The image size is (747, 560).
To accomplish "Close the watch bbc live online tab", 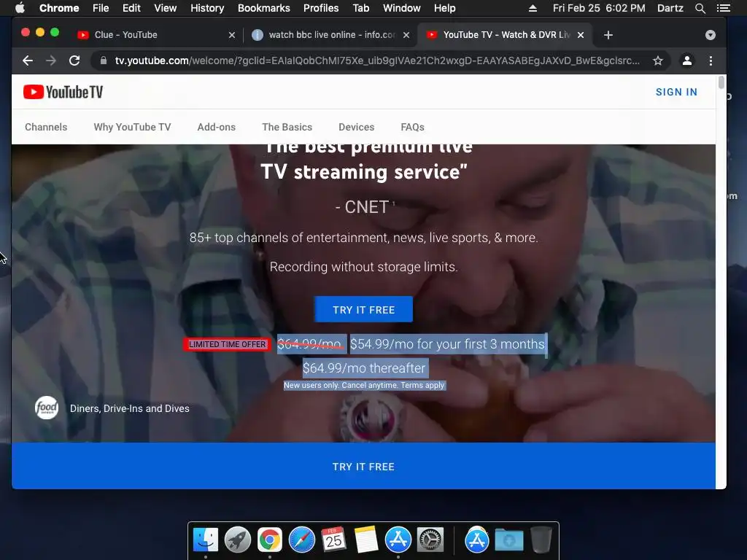I will point(406,35).
